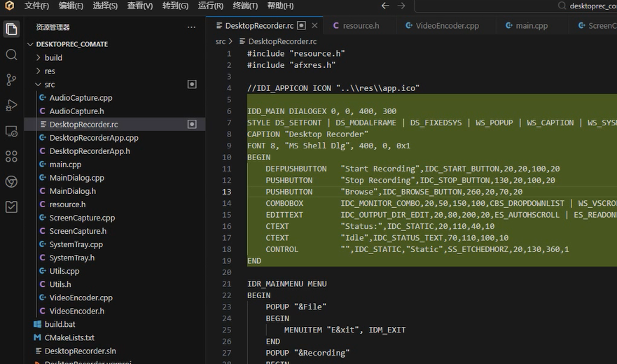Open the 文件(F) menu

[x=36, y=6]
